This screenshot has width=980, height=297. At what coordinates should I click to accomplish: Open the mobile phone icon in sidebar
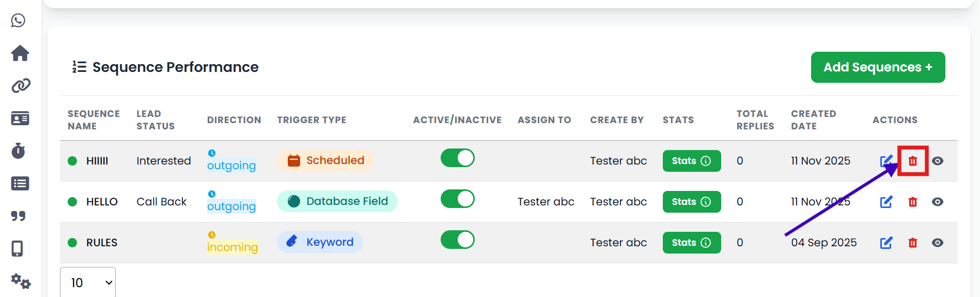pyautogui.click(x=18, y=249)
